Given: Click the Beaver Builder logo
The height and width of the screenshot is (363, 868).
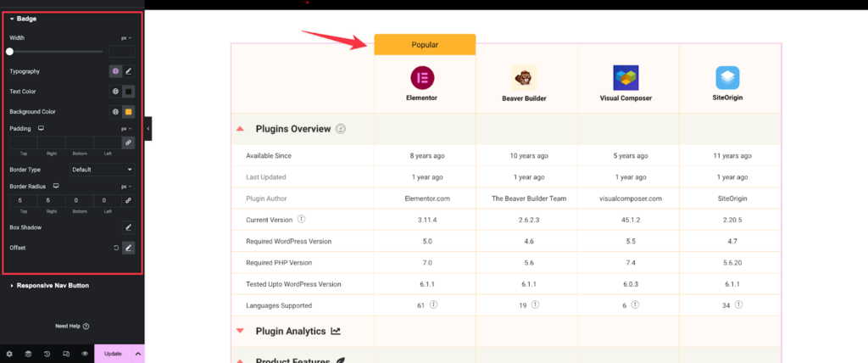Looking at the screenshot, I should coord(524,77).
